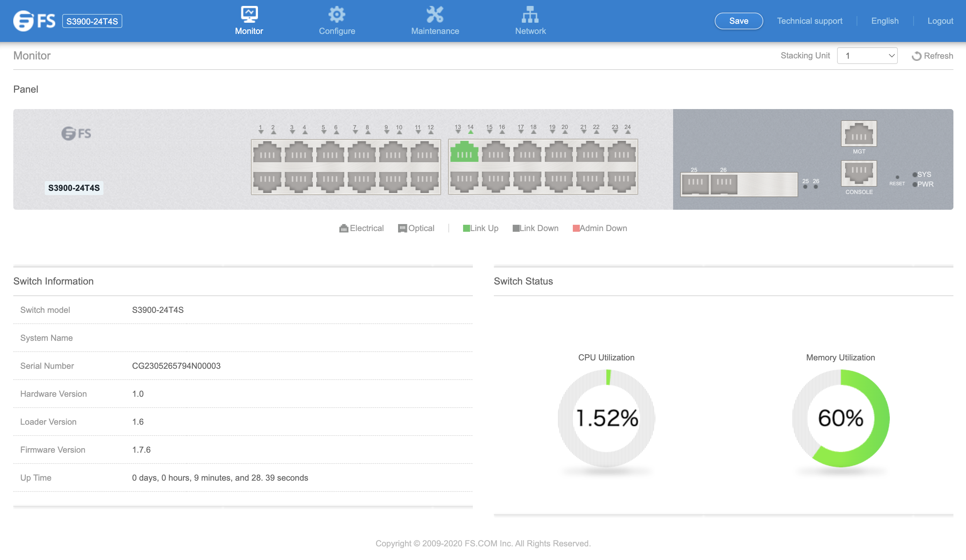Viewport: 966px width, 560px height.
Task: Open the Network topology icon
Action: (x=530, y=15)
